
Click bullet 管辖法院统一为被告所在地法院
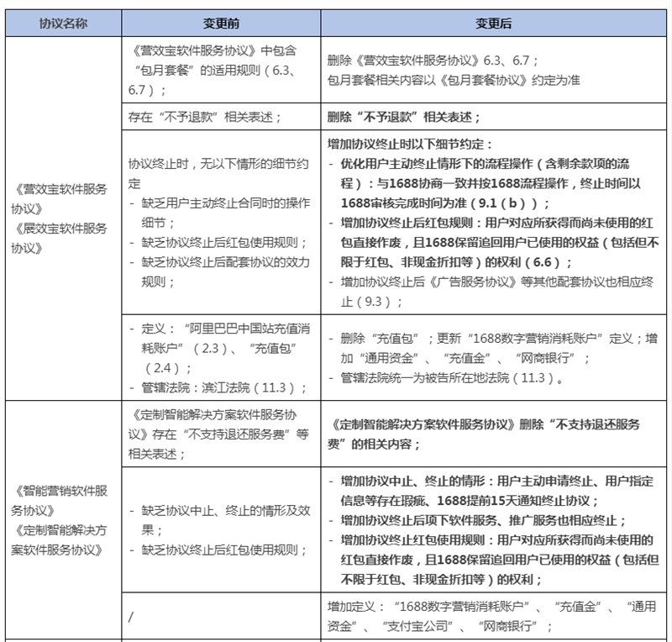[446, 378]
